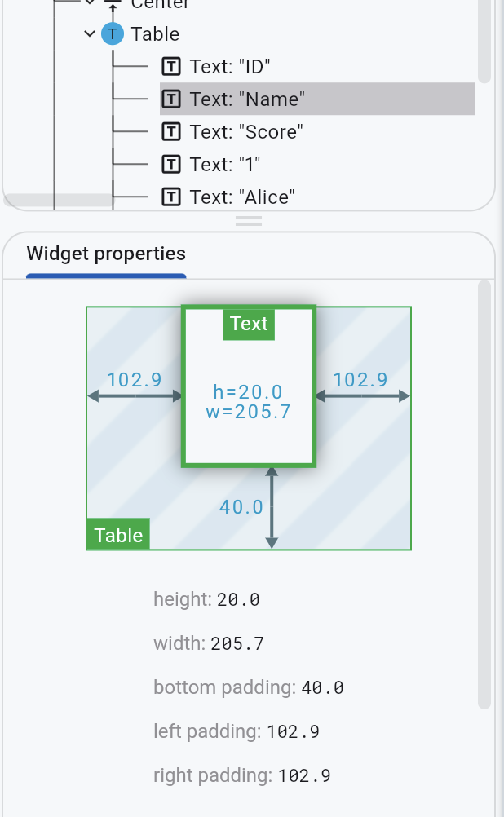This screenshot has width=504, height=817.
Task: Click the Text icon beside "1"
Action: (170, 164)
